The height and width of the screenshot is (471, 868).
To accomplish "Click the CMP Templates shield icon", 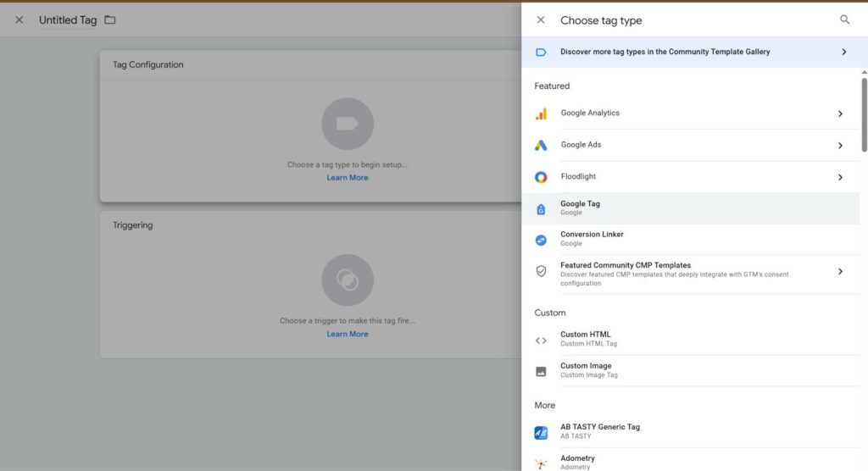I will tap(541, 271).
